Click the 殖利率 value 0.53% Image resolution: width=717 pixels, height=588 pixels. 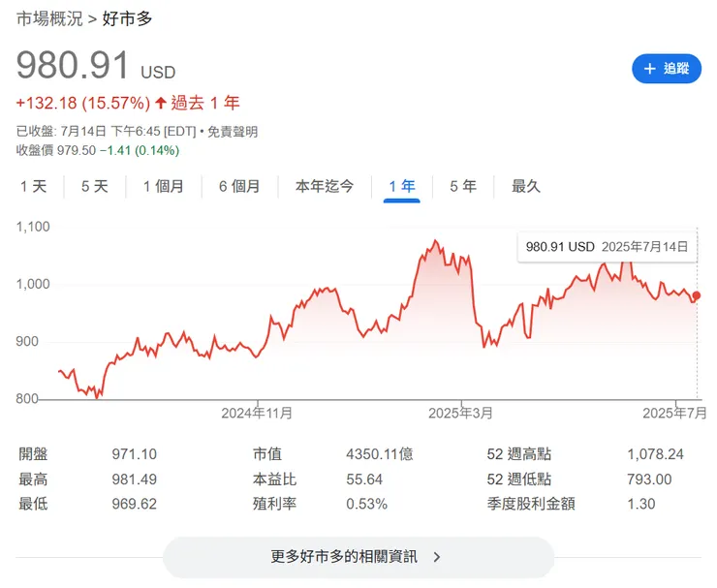366,504
